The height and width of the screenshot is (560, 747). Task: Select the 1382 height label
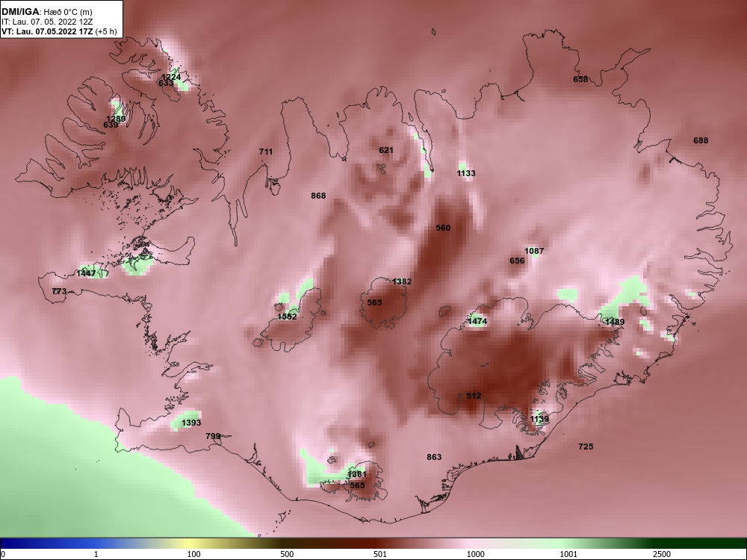tap(402, 282)
